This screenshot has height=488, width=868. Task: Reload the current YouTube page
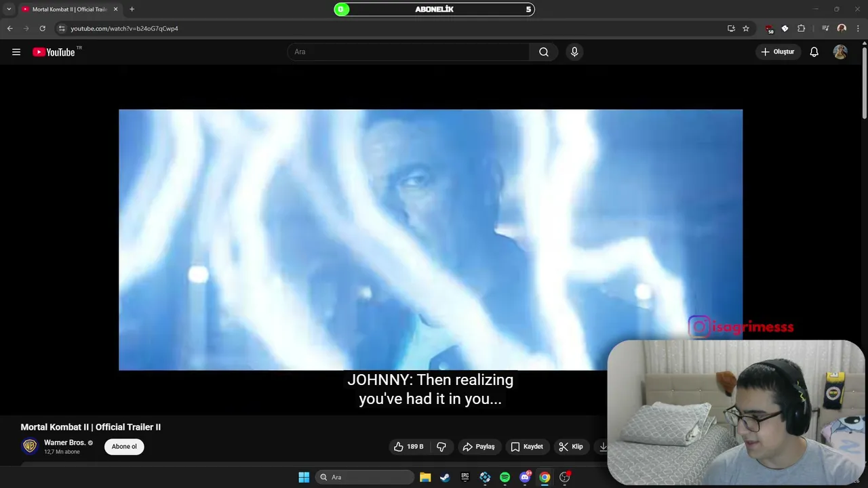pos(42,28)
